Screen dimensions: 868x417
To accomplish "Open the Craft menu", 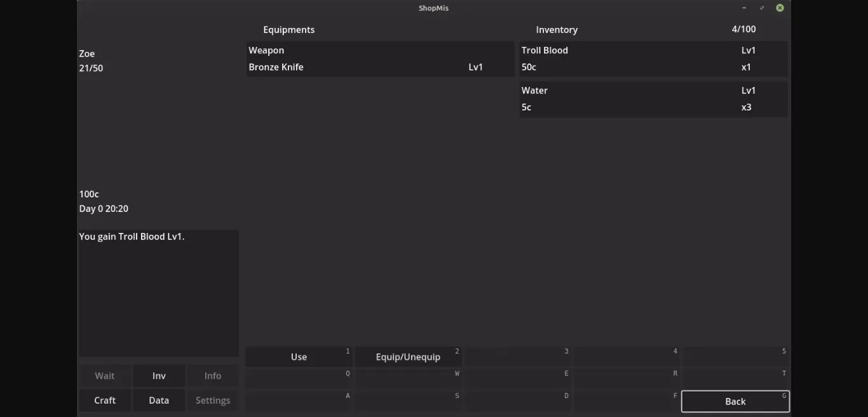I will pos(105,400).
